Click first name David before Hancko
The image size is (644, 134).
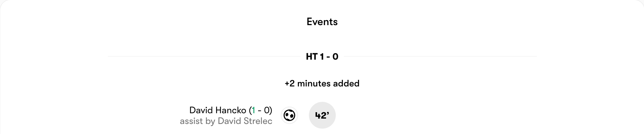pos(201,110)
